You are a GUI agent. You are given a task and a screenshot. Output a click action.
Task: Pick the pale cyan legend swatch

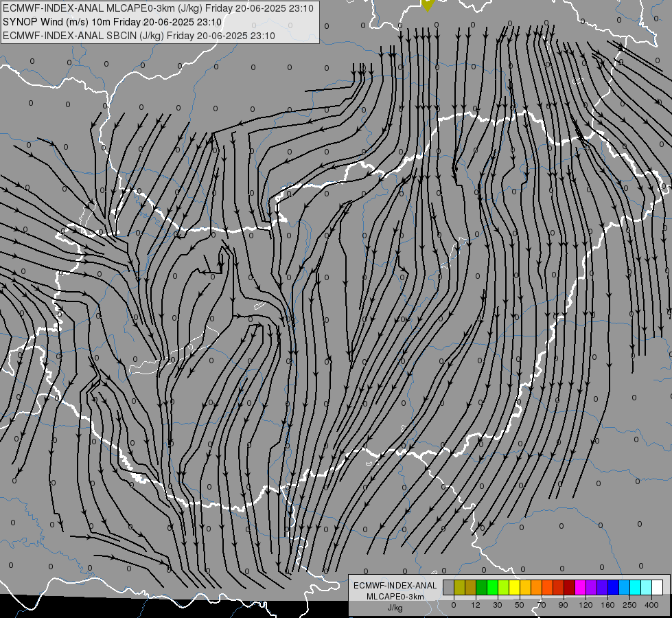[647, 587]
